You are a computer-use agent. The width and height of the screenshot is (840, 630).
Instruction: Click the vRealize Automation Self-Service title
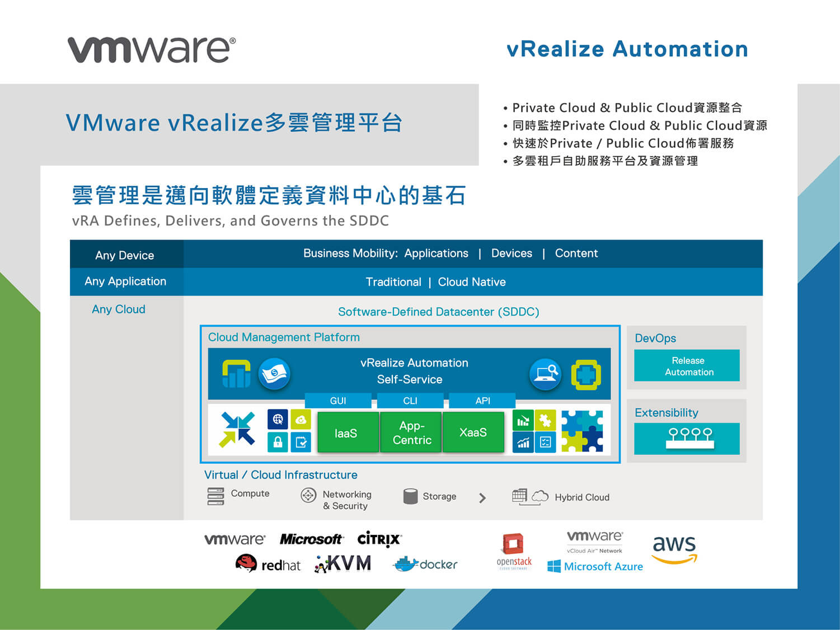[414, 371]
